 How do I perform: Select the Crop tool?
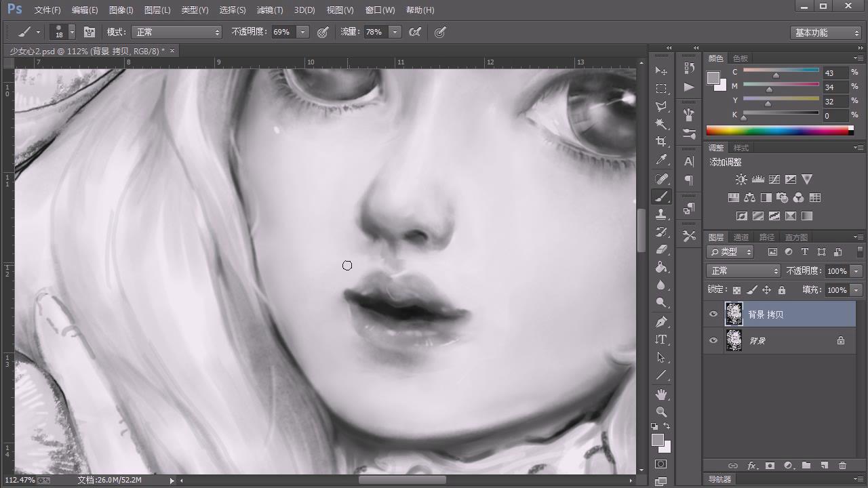pyautogui.click(x=661, y=142)
